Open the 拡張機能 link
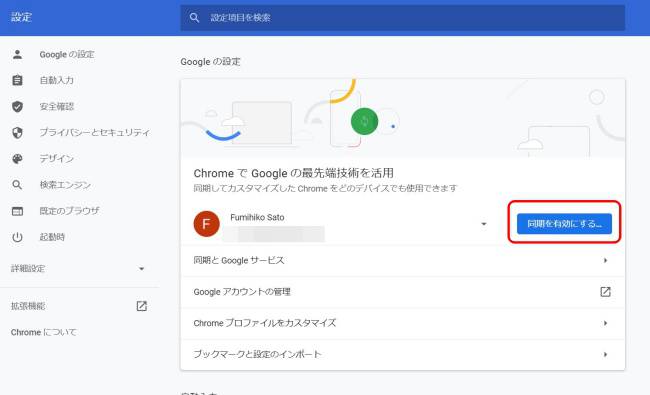 tap(28, 306)
